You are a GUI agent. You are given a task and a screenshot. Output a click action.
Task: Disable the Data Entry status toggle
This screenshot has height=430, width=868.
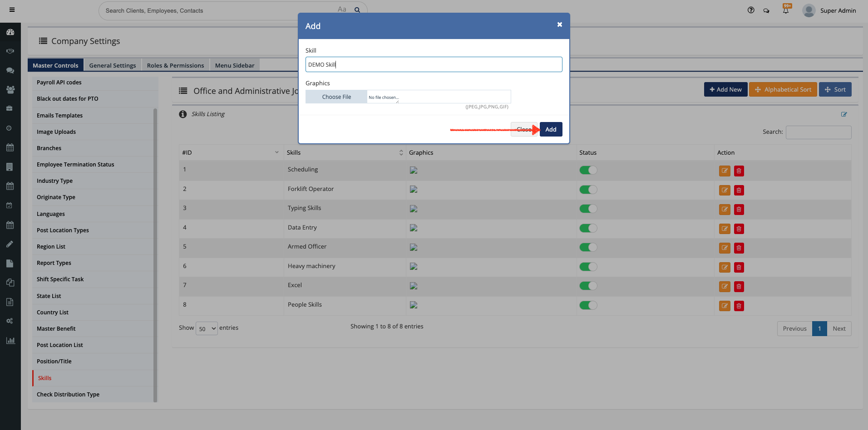pos(588,228)
